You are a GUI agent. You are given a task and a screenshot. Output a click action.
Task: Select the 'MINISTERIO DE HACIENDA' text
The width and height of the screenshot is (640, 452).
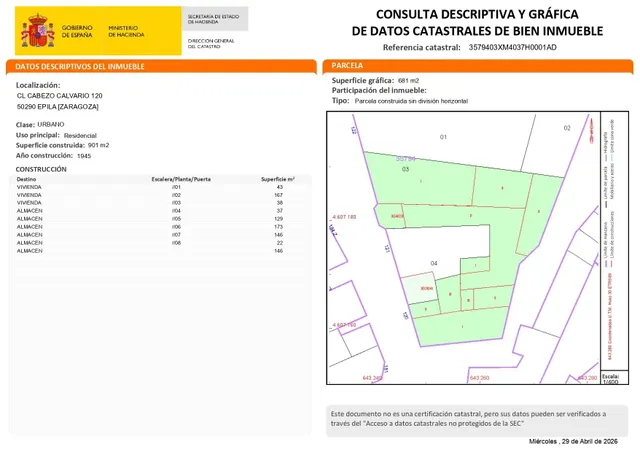(126, 31)
